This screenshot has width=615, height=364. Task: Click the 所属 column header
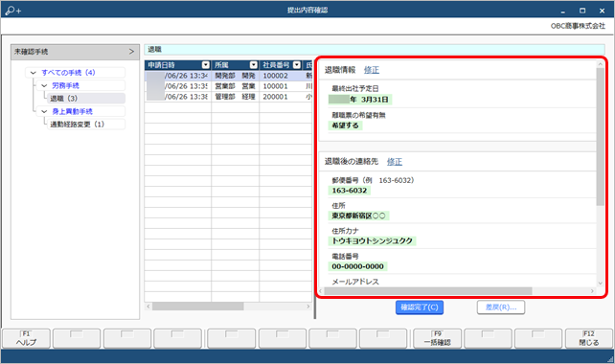[235, 65]
